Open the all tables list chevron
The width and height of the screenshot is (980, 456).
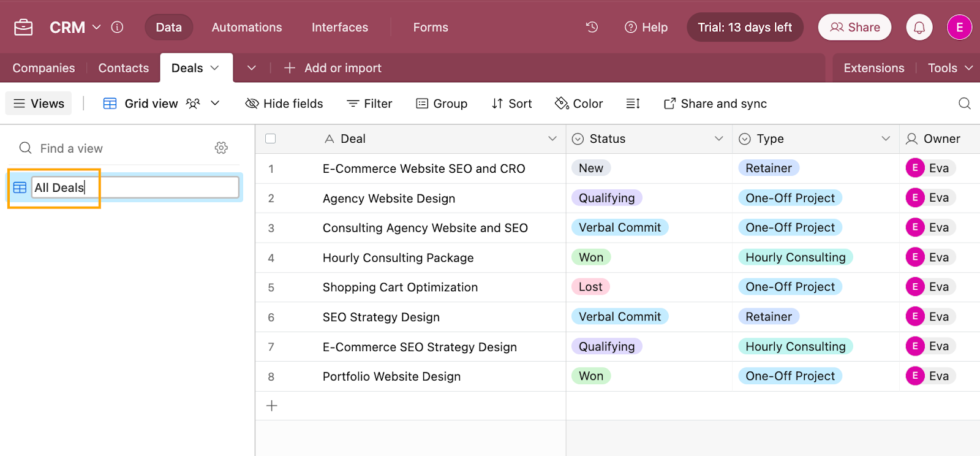(x=251, y=68)
